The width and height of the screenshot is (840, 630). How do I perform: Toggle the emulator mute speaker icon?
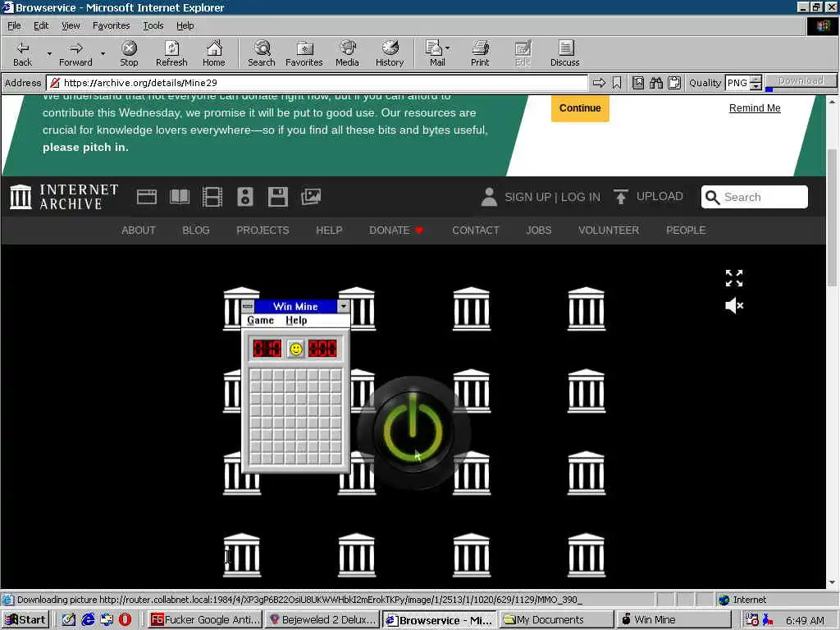(x=734, y=305)
